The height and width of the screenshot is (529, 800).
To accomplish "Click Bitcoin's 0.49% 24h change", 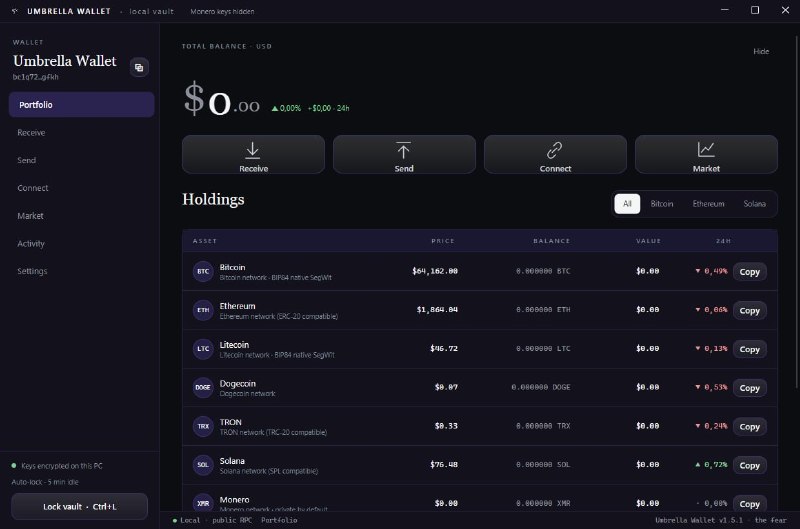I will click(711, 271).
